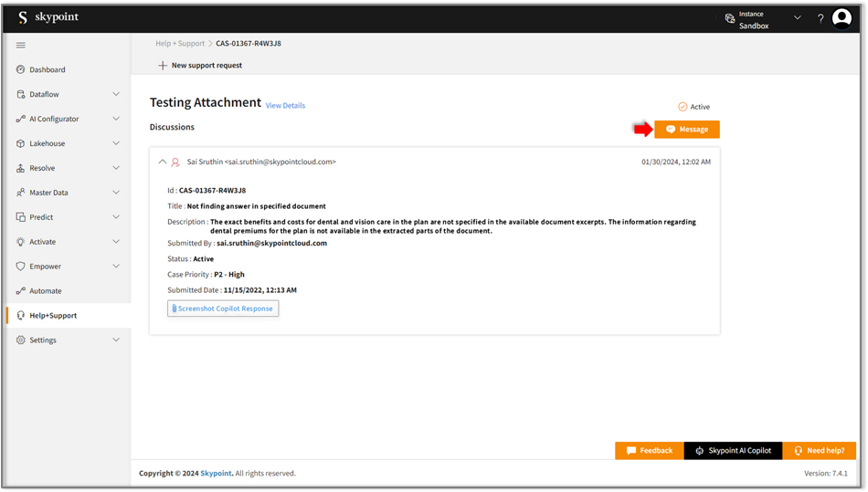This screenshot has width=868, height=492.
Task: Click the help question mark icon
Action: point(820,18)
